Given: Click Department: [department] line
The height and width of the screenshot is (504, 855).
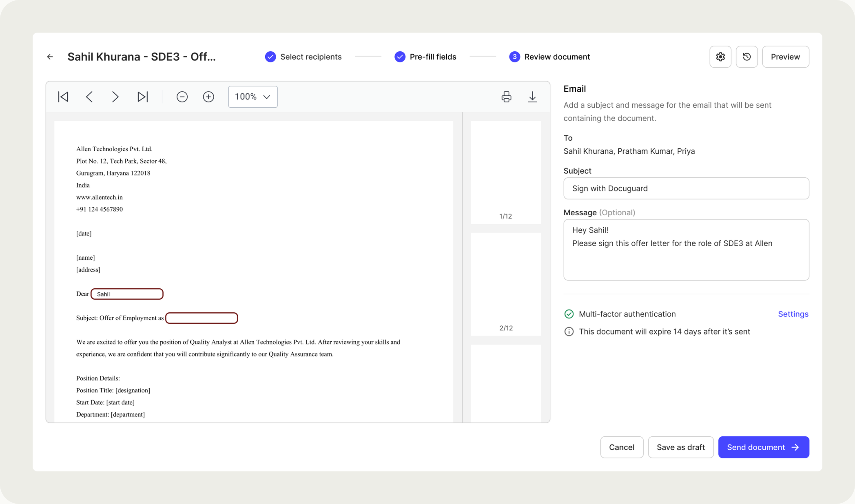Looking at the screenshot, I should click(x=111, y=414).
